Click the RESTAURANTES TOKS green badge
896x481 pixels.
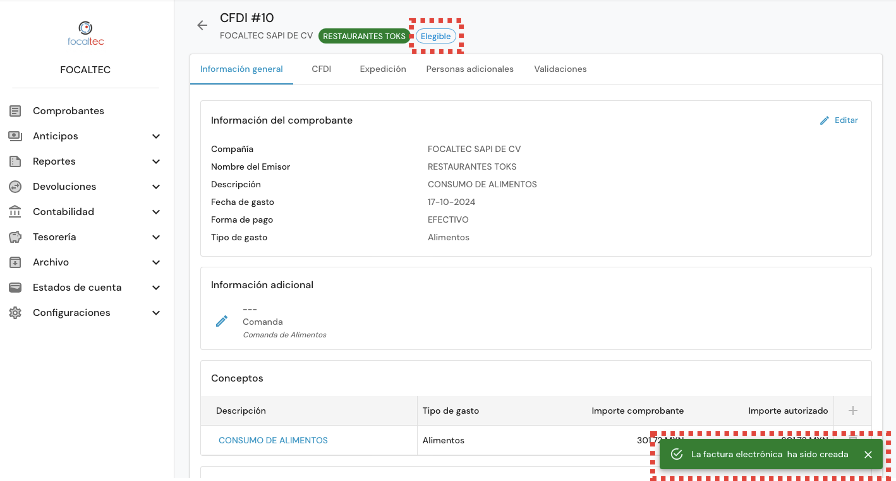pos(364,36)
